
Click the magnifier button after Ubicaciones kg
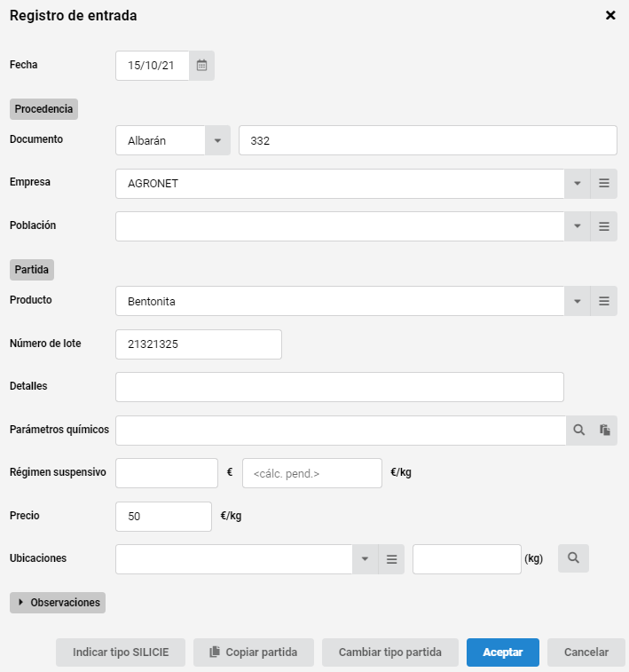point(573,558)
